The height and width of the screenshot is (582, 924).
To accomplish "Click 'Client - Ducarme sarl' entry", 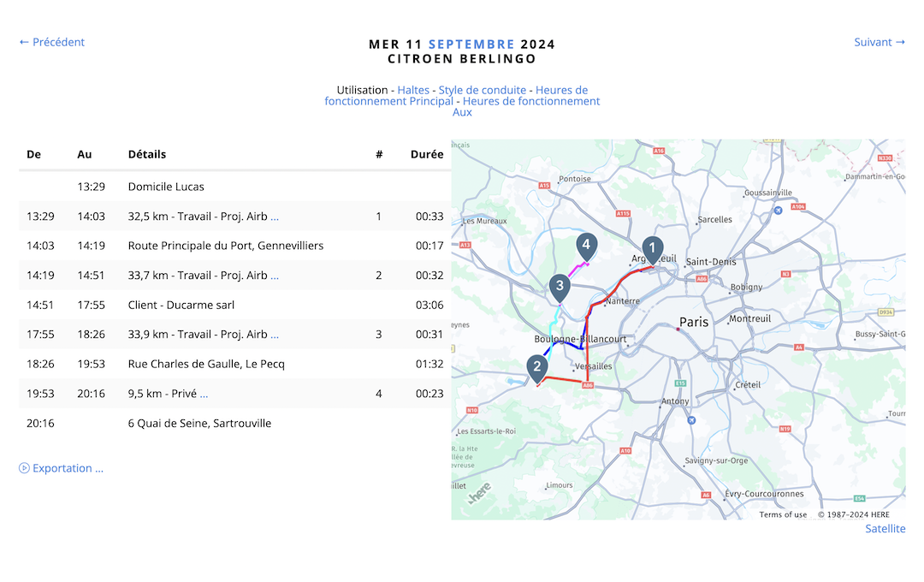I will (181, 305).
